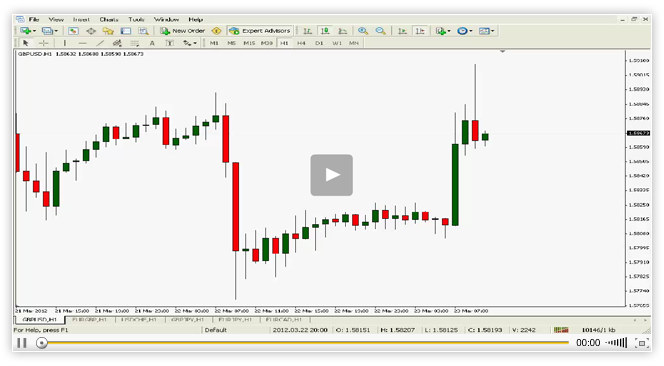
Task: Toggle the Market Watch window icon
Action: coord(73,31)
